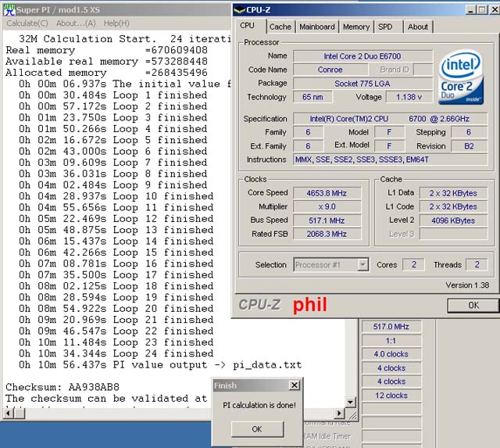Click Super PI scroll left arrow

(x=9, y=414)
